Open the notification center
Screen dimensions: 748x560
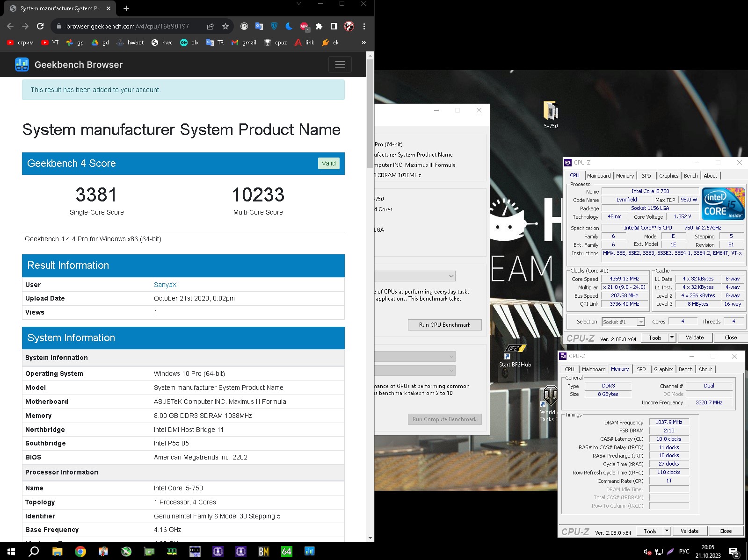click(x=734, y=552)
